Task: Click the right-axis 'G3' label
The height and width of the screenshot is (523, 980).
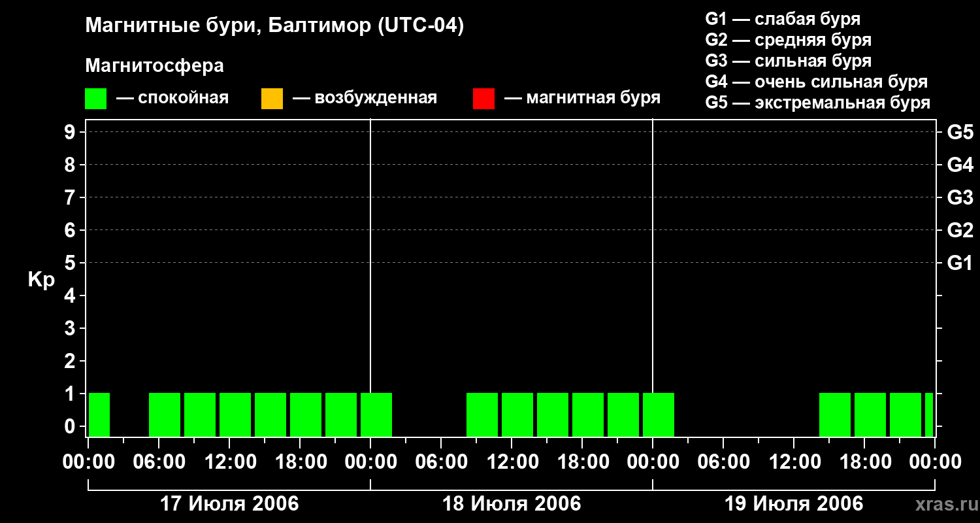Action: click(960, 197)
